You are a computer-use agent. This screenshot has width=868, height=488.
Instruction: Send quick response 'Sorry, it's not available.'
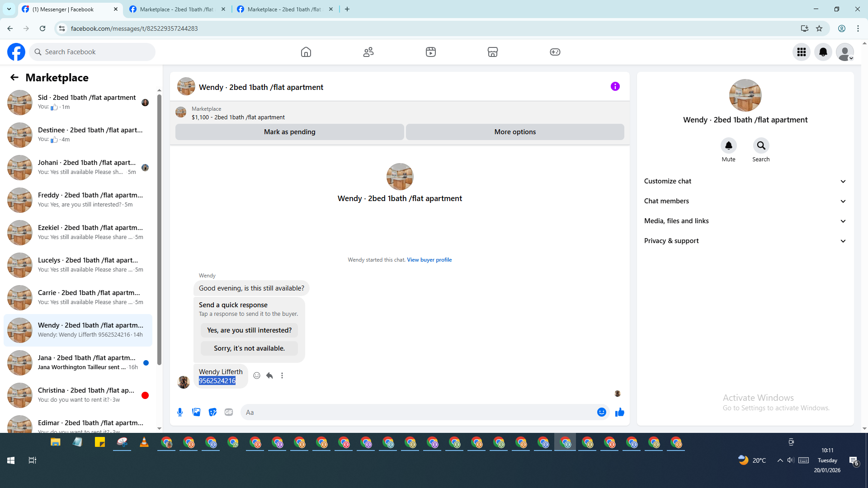pyautogui.click(x=249, y=348)
